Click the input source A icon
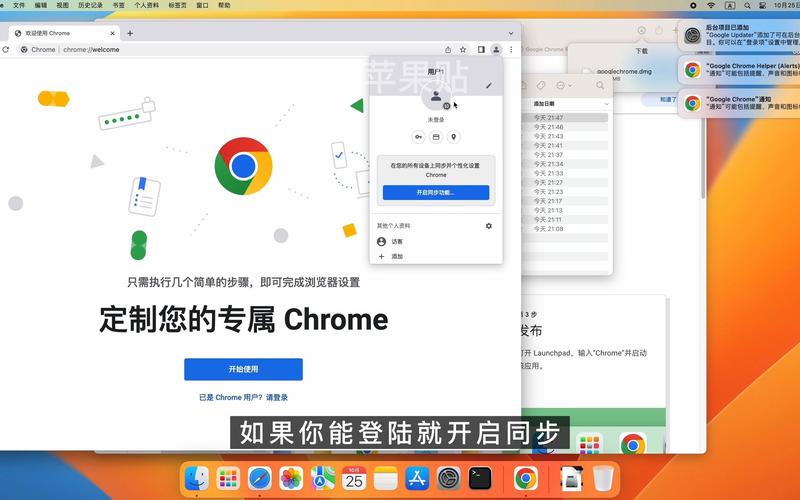The width and height of the screenshot is (800, 500). point(730,5)
